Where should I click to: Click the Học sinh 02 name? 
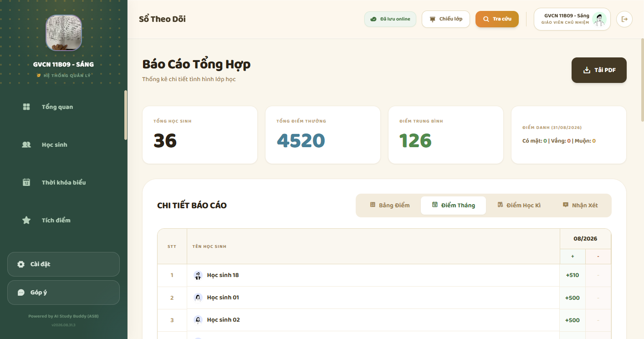point(223,320)
